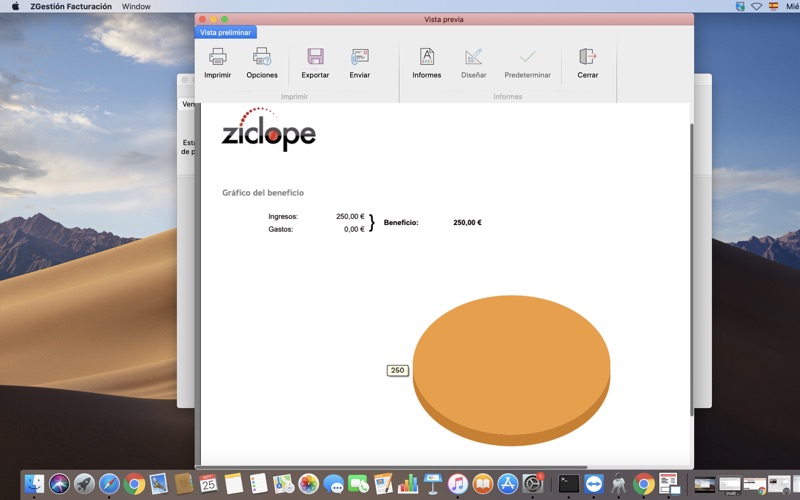Screen dimensions: 800x500
Task: Click the vertical scrollbar of the preview
Action: [x=692, y=269]
